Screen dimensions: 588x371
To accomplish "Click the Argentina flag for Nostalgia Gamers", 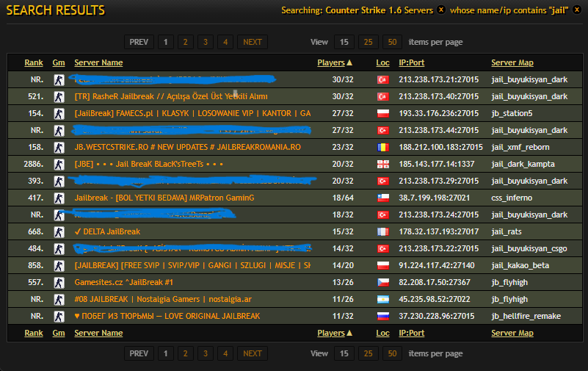I will pos(383,299).
